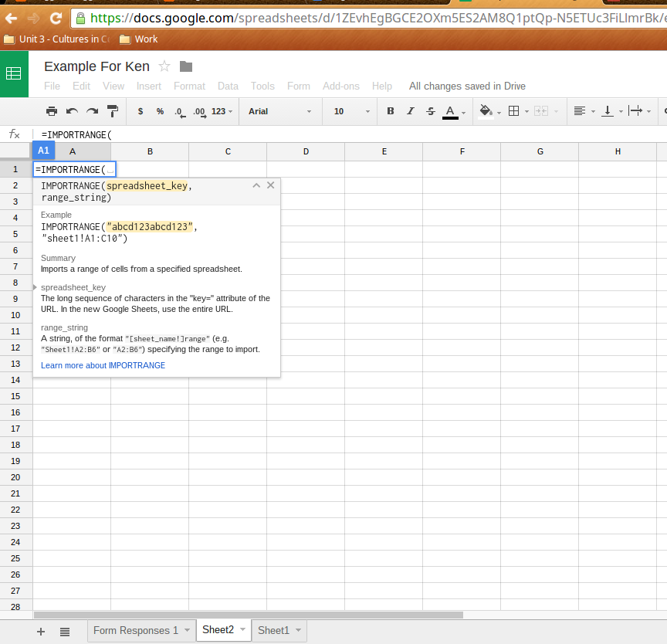The image size is (667, 644).
Task: Open the File menu
Action: (x=52, y=86)
